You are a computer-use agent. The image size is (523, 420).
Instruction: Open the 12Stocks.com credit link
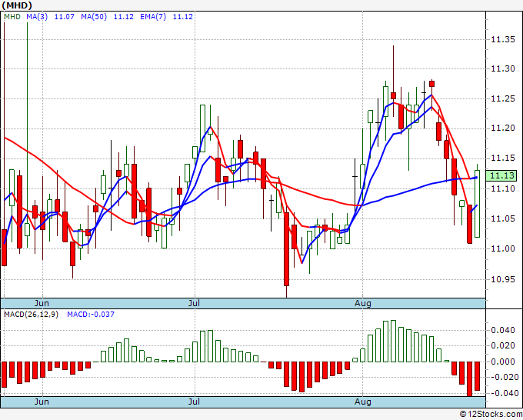coord(491,415)
